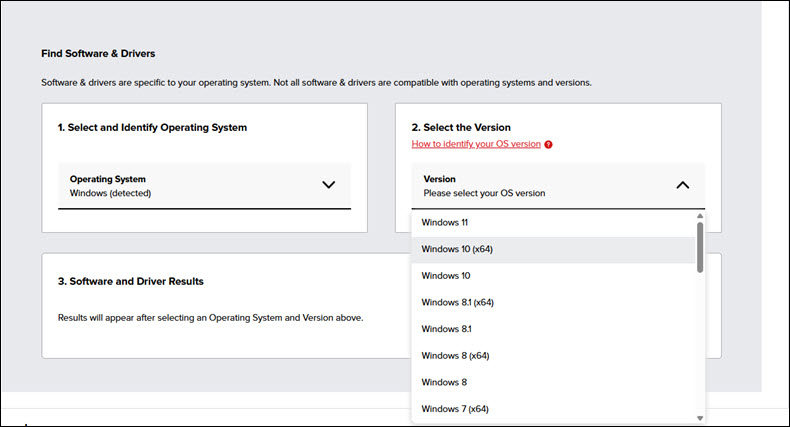Click the '2. Select the Version' heading
The image size is (790, 427).
tap(461, 127)
